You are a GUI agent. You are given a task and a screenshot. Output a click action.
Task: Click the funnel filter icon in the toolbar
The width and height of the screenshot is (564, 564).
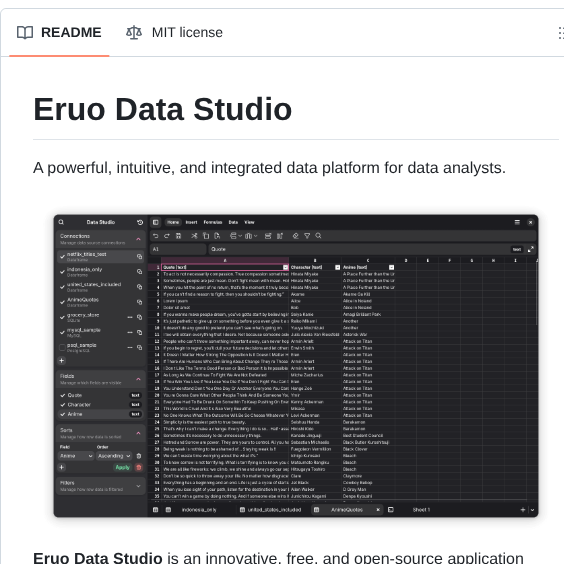[307, 236]
